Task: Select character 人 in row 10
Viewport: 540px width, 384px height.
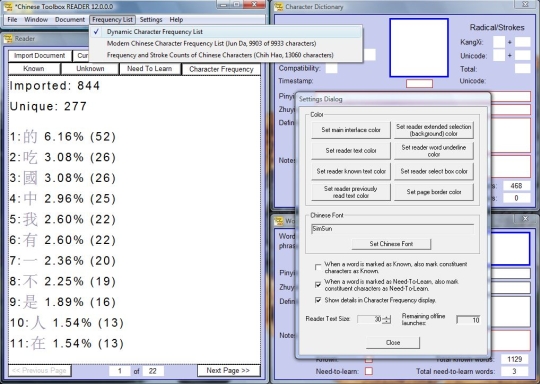Action: pyautogui.click(x=38, y=323)
